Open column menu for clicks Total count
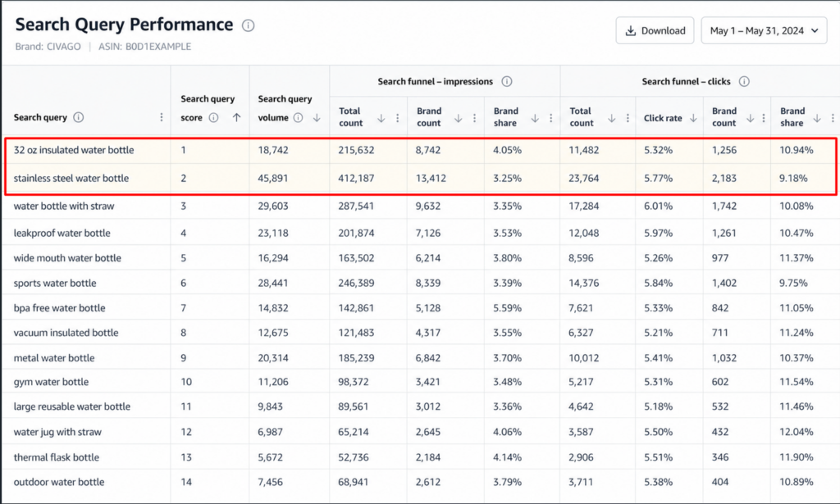Image resolution: width=840 pixels, height=504 pixels. click(x=628, y=118)
